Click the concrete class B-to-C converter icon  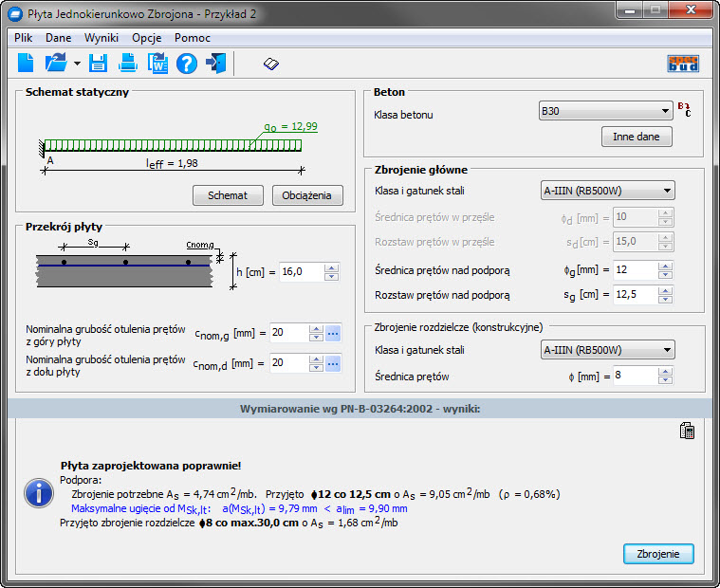pyautogui.click(x=685, y=111)
